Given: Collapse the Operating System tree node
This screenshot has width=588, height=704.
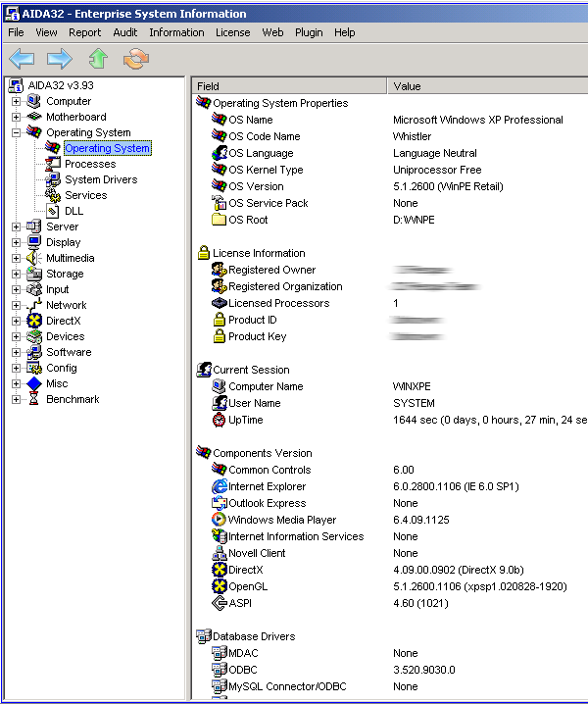Looking at the screenshot, I should tap(16, 133).
